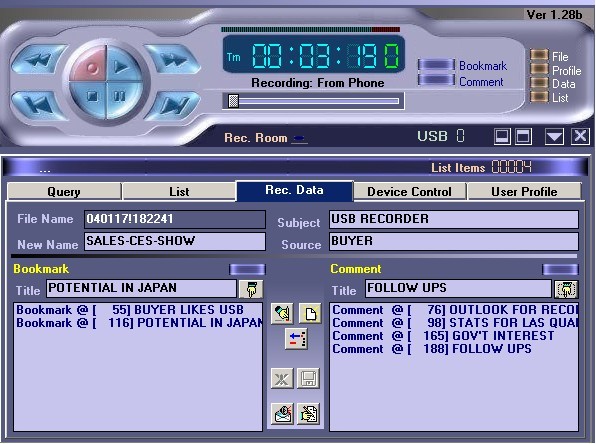
Task: Skip to previous track button
Action: pos(38,105)
